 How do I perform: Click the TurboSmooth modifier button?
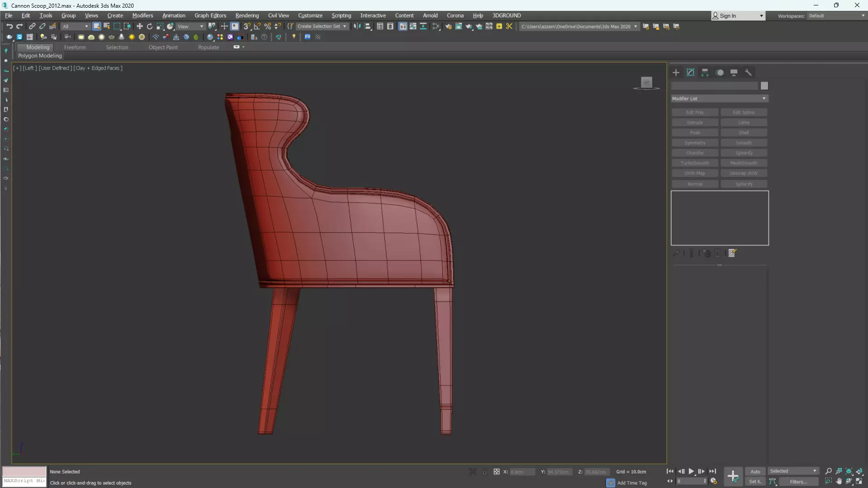coord(695,163)
